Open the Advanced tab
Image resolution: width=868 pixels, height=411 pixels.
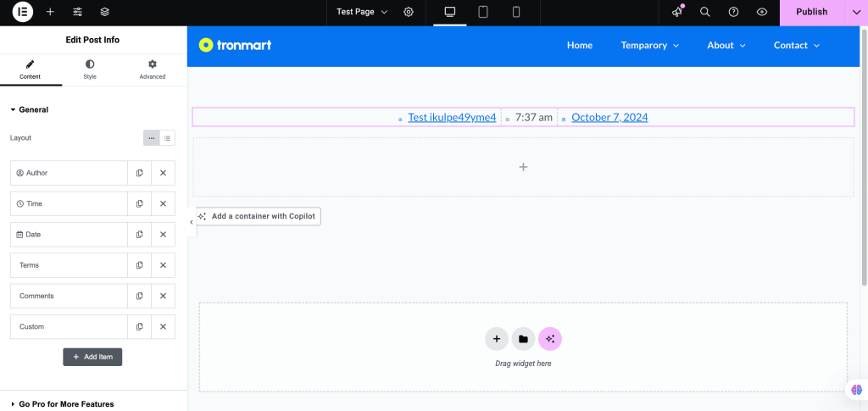click(153, 69)
